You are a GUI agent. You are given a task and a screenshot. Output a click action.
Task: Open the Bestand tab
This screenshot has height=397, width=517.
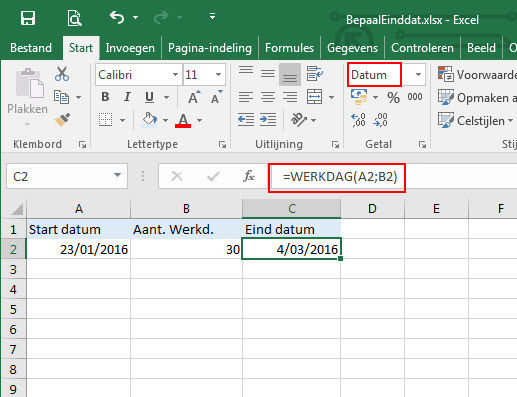click(31, 48)
